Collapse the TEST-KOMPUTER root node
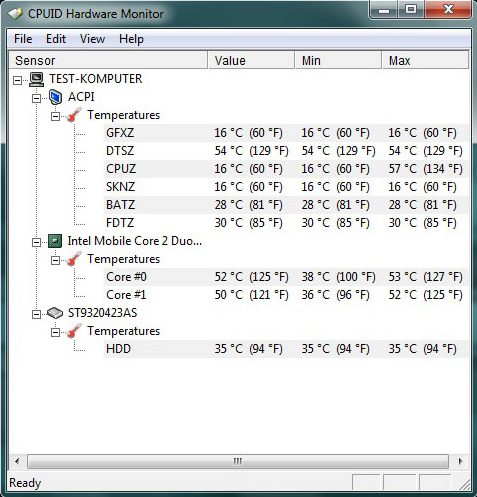The height and width of the screenshot is (497, 477). tap(17, 80)
